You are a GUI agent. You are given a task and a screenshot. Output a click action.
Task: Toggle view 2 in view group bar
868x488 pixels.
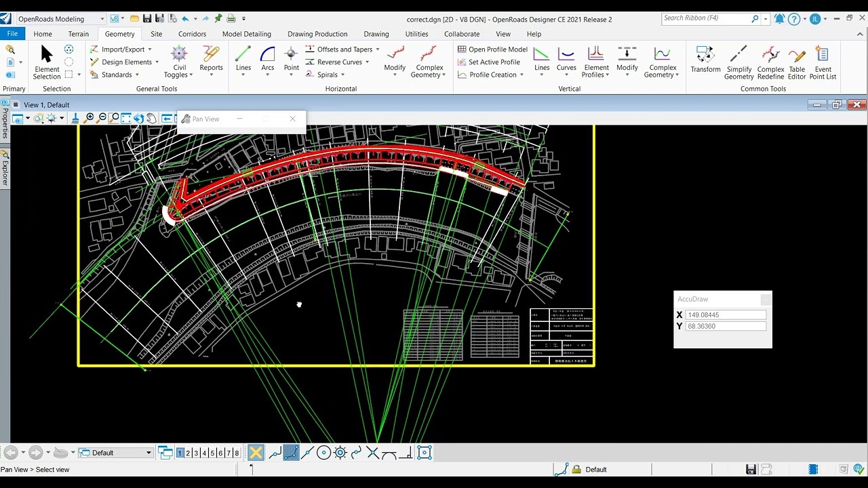click(188, 453)
